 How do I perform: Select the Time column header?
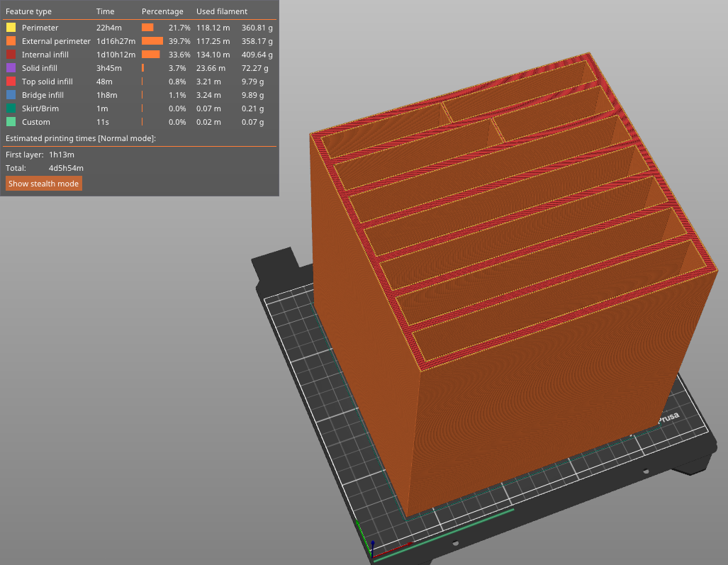coord(105,11)
